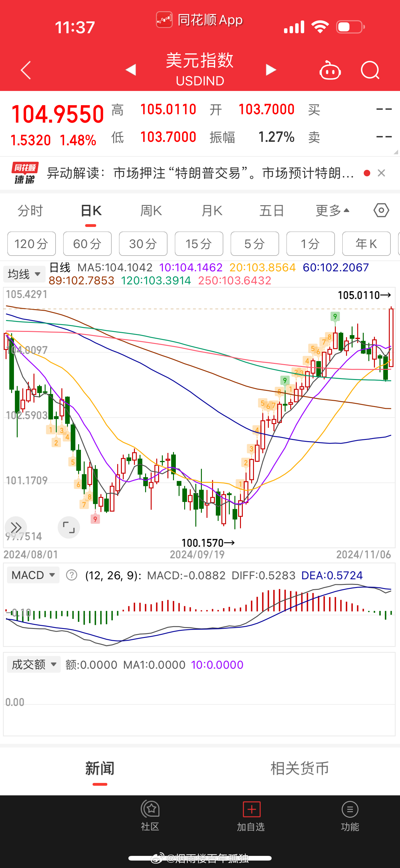The image size is (400, 868).
Task: Tap the 开 value 103.7000
Action: pyautogui.click(x=266, y=110)
